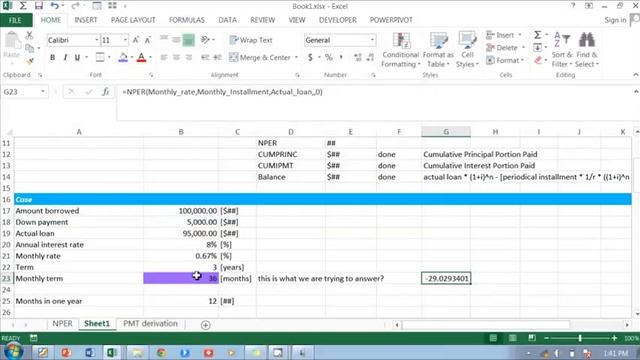
Task: Toggle align text right
Action: (189, 58)
